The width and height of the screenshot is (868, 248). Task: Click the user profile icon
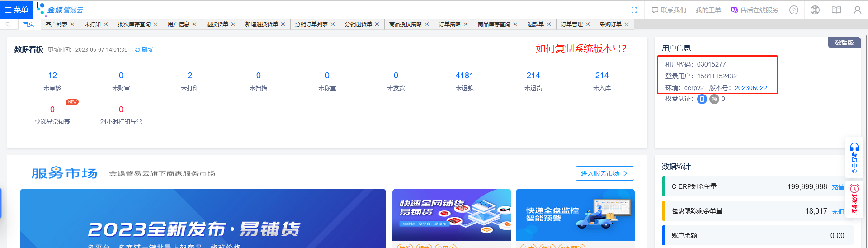pyautogui.click(x=857, y=10)
